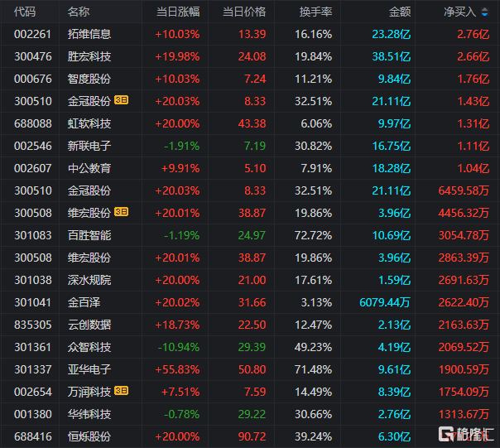The image size is (500, 448).
Task: Click turnover rate 71.48% for 亚华电子
Action: coord(313,369)
